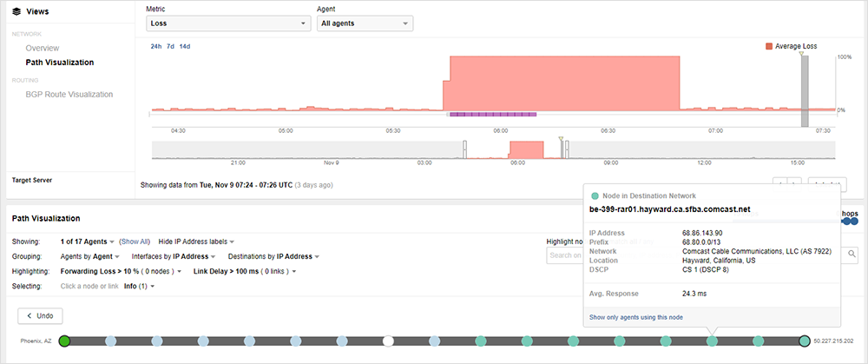
Task: Click the Views layers icon
Action: [16, 11]
